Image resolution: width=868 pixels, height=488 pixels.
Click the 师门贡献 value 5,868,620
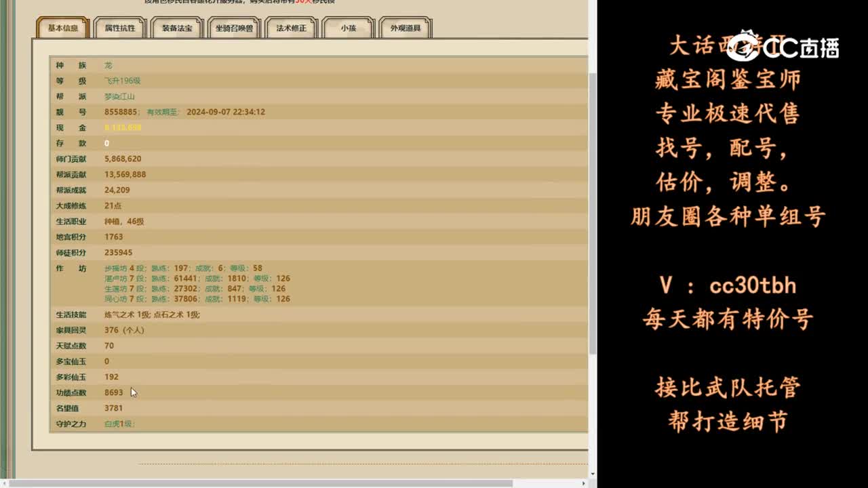point(123,159)
